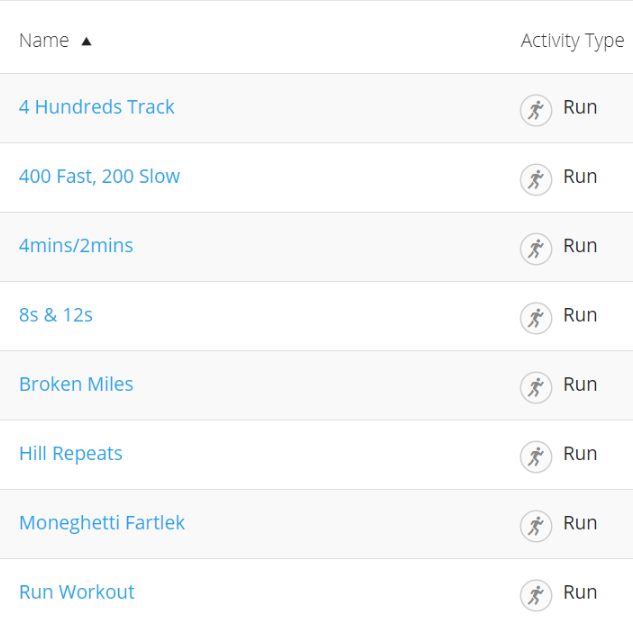Toggle the Name column sort arrow
This screenshot has height=641, width=633.
click(x=86, y=41)
